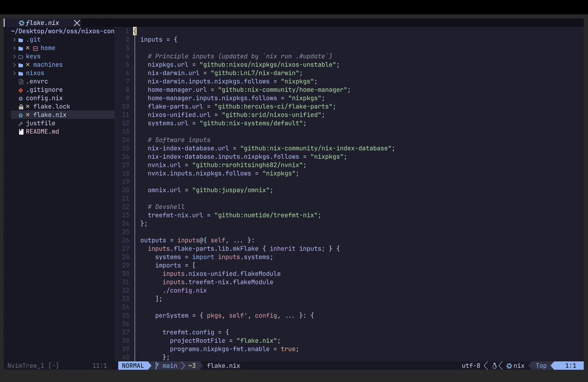Click line number 26 in the gutter

[x=126, y=240]
